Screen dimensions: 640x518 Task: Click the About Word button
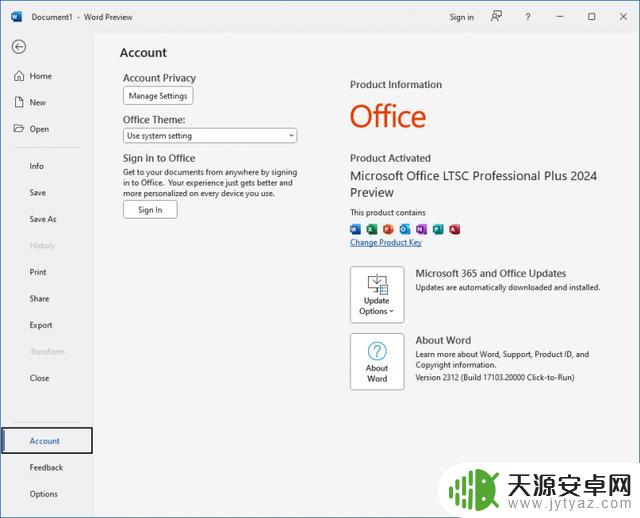point(377,362)
